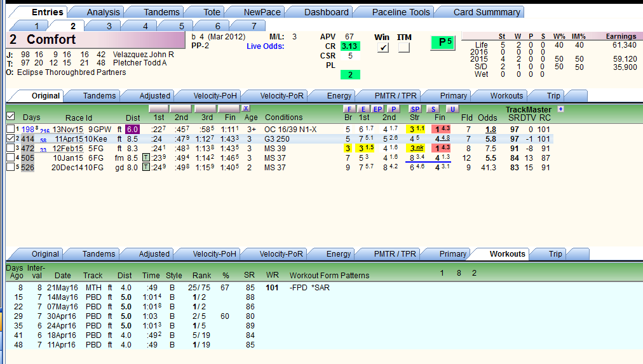Check the paceline 1 checkbox for 13Nov15
Image resolution: width=643 pixels, height=364 pixels.
[11, 129]
